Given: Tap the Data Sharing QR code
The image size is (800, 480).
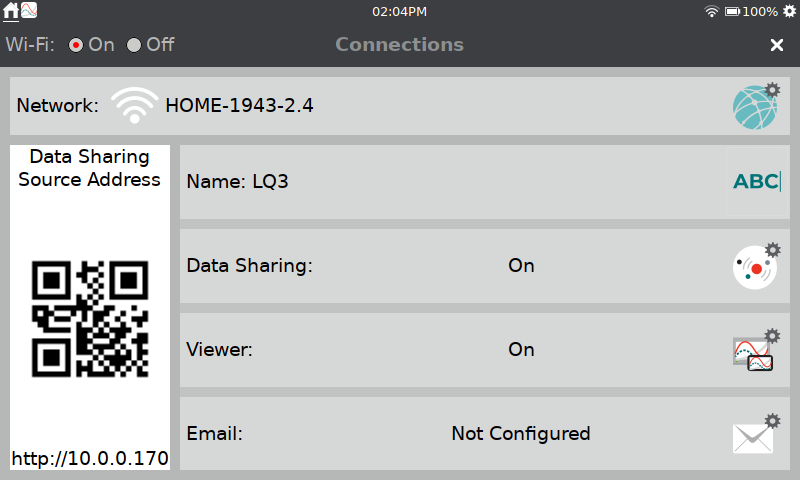Looking at the screenshot, I should pyautogui.click(x=90, y=319).
